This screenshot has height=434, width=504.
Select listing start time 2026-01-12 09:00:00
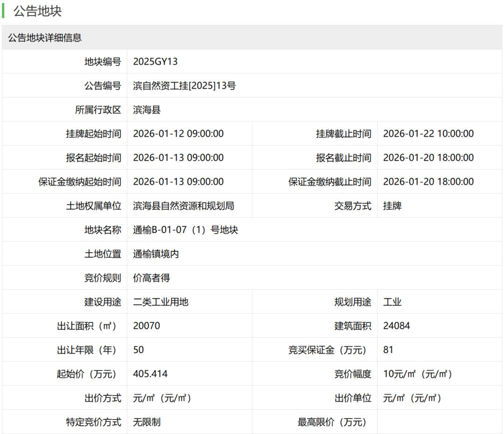tap(178, 134)
